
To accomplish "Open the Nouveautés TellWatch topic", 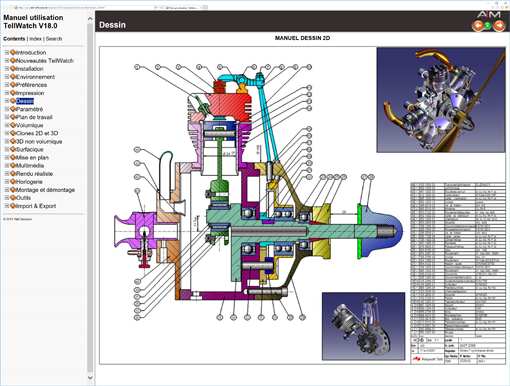I will click(x=45, y=61).
